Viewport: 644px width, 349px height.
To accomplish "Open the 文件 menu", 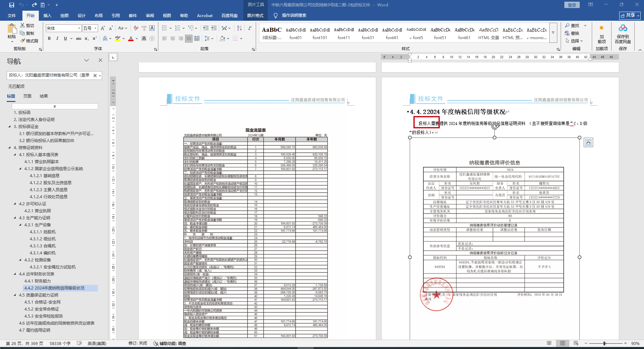I will 12,16.
